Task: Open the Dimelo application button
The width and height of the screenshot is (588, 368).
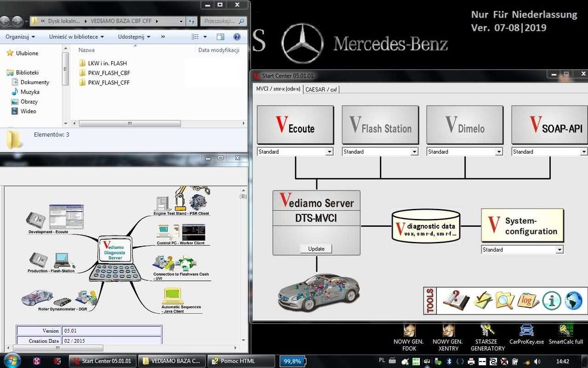Action: click(465, 125)
